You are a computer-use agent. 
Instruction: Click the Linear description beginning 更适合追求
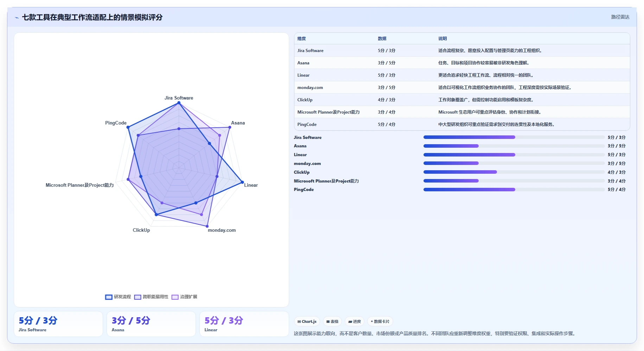486,75
